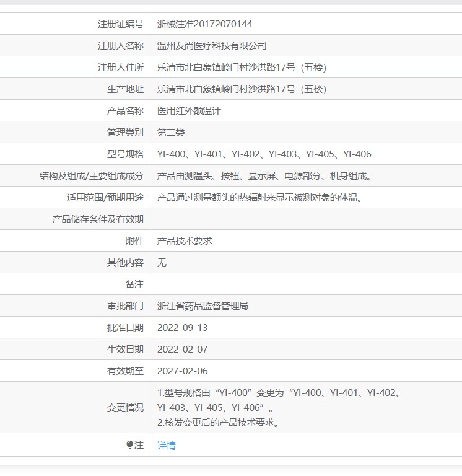The height and width of the screenshot is (476, 462).
Task: Click the 审批部门 label
Action: tap(125, 306)
